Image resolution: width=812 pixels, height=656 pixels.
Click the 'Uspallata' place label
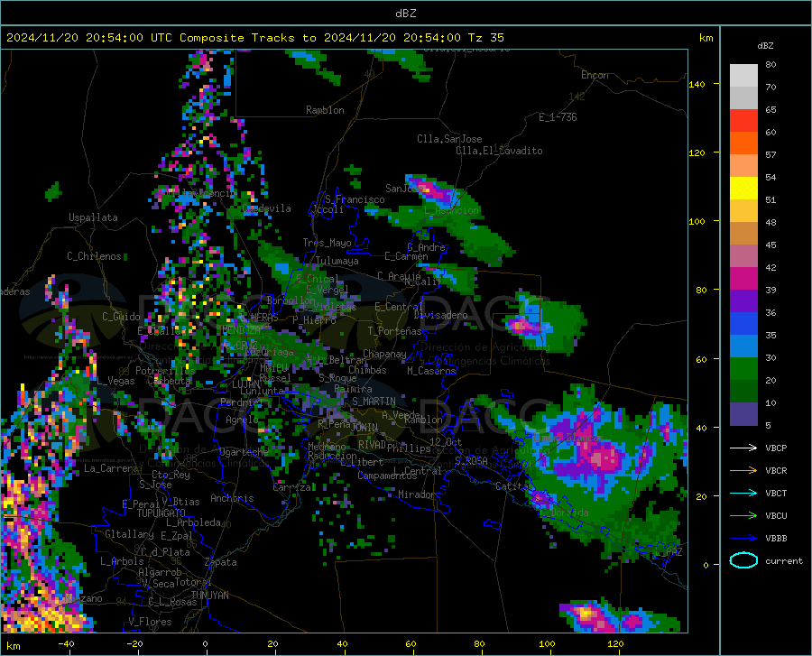[x=93, y=217]
